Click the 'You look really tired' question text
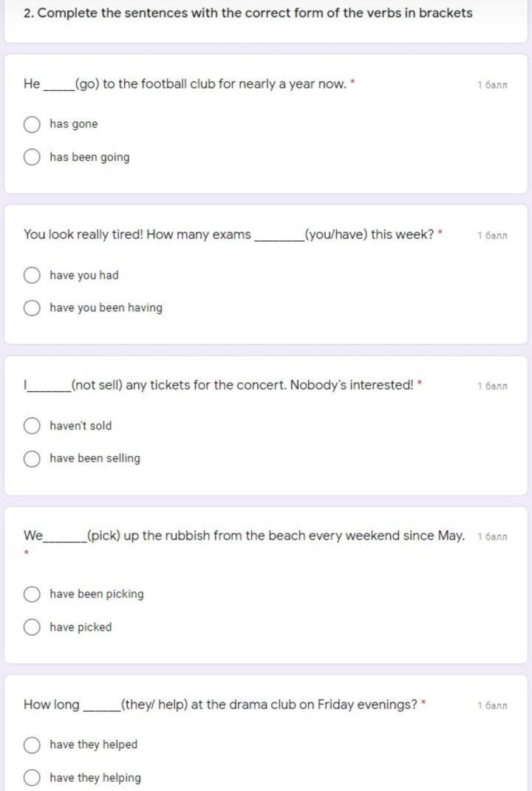The height and width of the screenshot is (791, 532). click(x=229, y=235)
